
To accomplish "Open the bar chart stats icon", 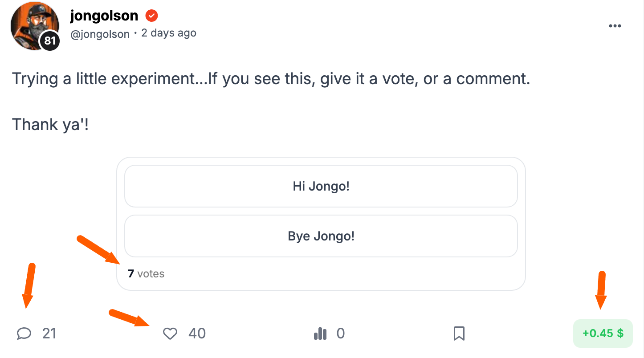I will (x=320, y=334).
